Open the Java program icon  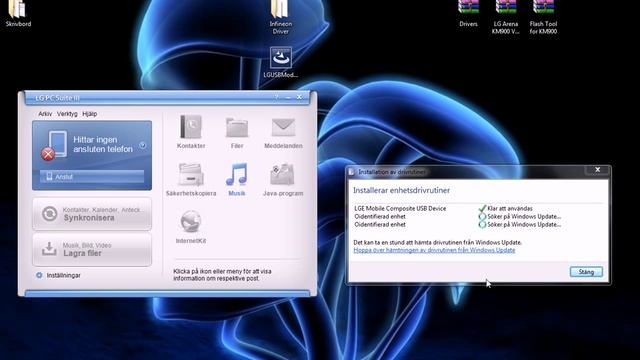click(x=282, y=174)
